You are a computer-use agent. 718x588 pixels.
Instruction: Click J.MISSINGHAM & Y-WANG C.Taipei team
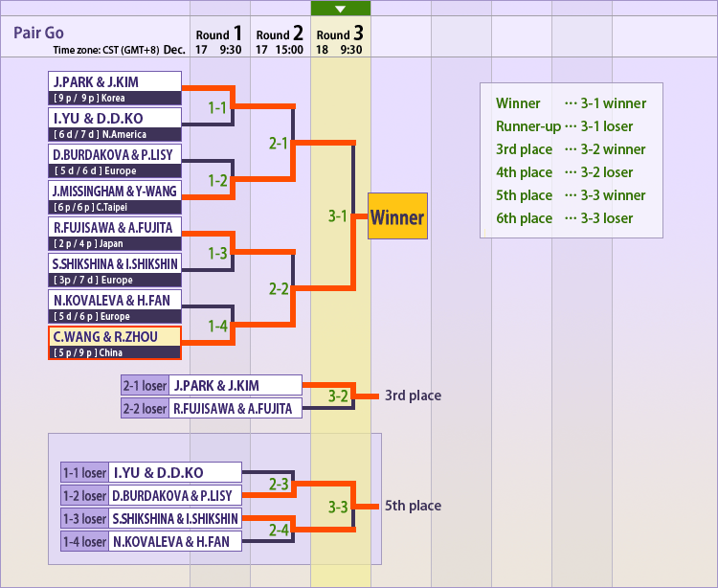(x=115, y=198)
